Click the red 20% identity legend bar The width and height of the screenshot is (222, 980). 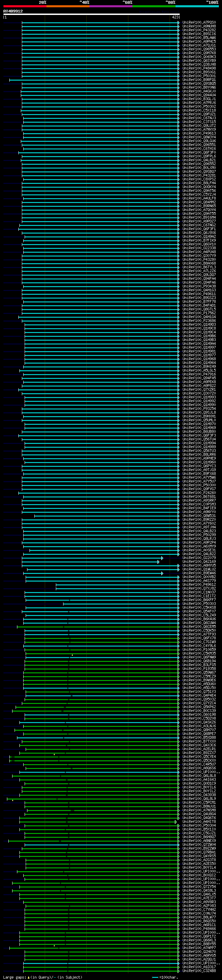(25, 6)
